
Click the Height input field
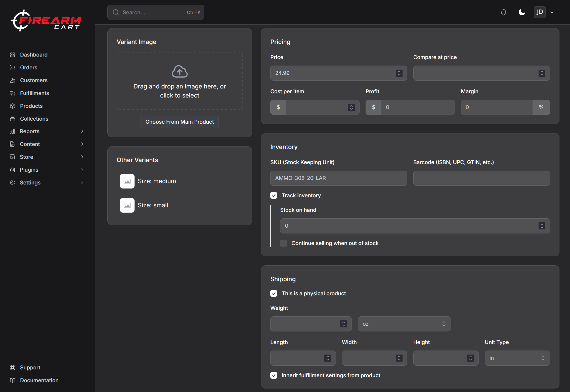pyautogui.click(x=446, y=358)
